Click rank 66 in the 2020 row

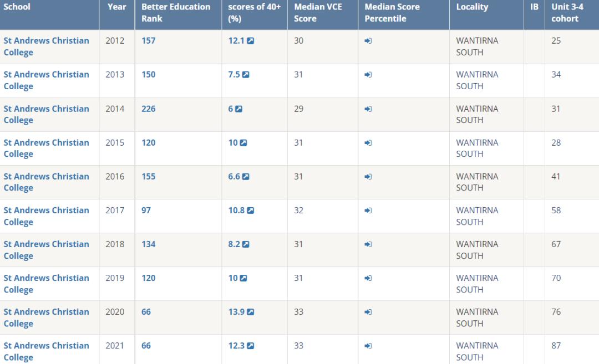click(x=146, y=312)
